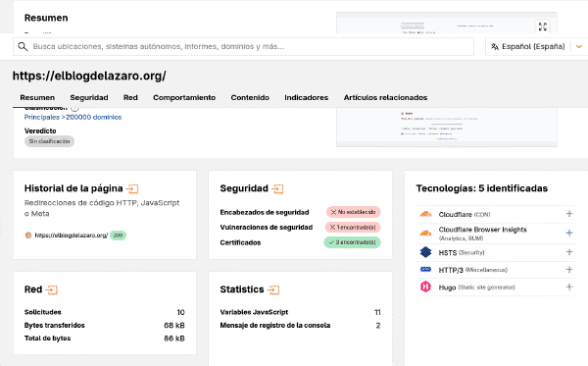The height and width of the screenshot is (366, 588).
Task: Click the site favicon next to history URL
Action: click(x=27, y=235)
